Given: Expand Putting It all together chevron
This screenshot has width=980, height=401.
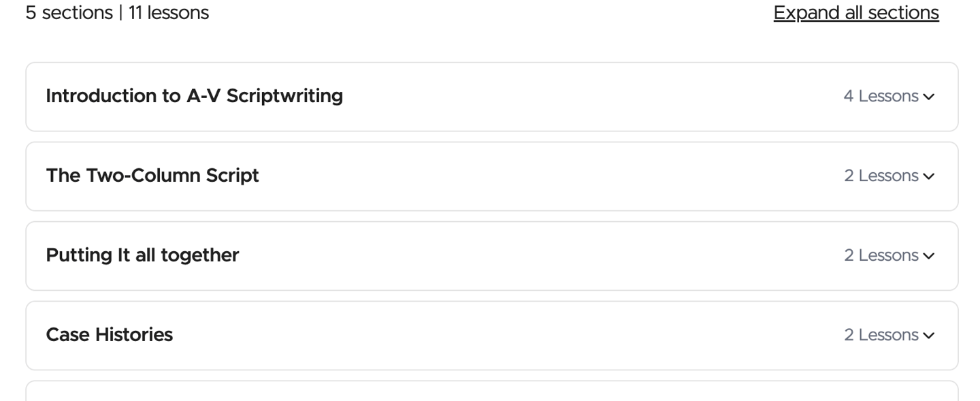Looking at the screenshot, I should click(x=929, y=256).
